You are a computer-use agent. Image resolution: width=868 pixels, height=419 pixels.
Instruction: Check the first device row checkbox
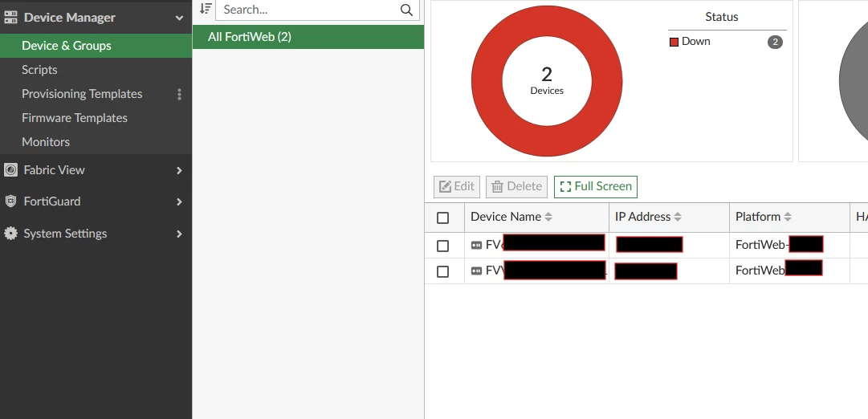pos(443,246)
